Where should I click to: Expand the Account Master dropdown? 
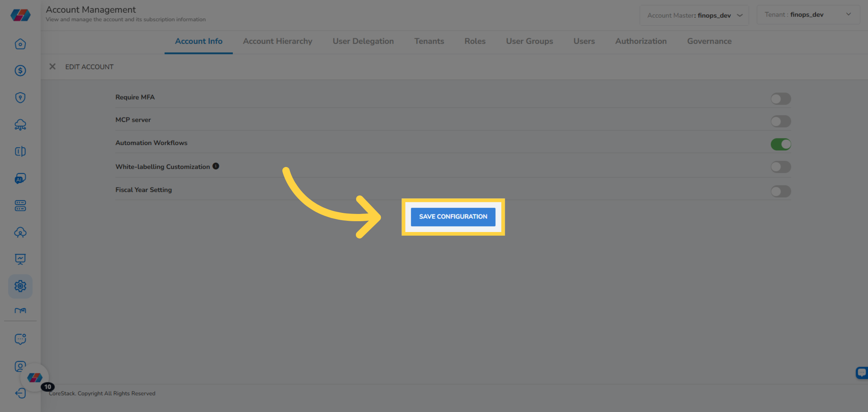(x=694, y=15)
